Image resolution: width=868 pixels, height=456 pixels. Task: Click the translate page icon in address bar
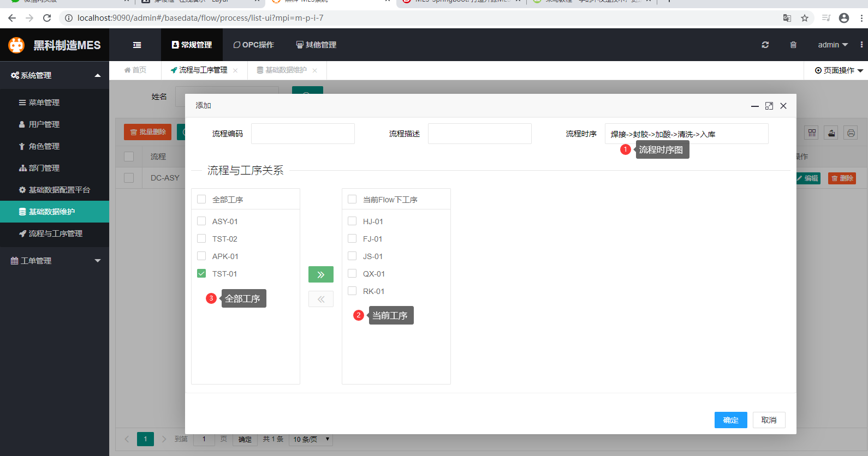pyautogui.click(x=787, y=18)
